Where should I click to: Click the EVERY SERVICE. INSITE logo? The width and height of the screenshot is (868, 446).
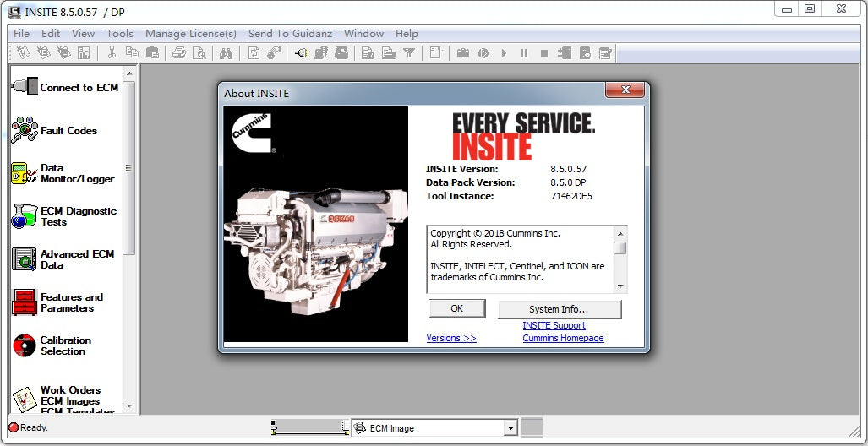pos(524,136)
